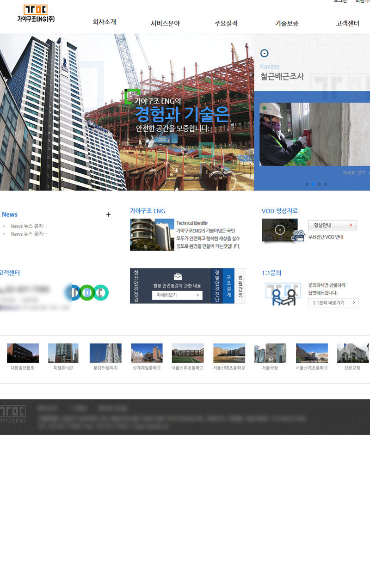Click the colorful DOC circles logo
370x588 pixels.
pyautogui.click(x=88, y=292)
